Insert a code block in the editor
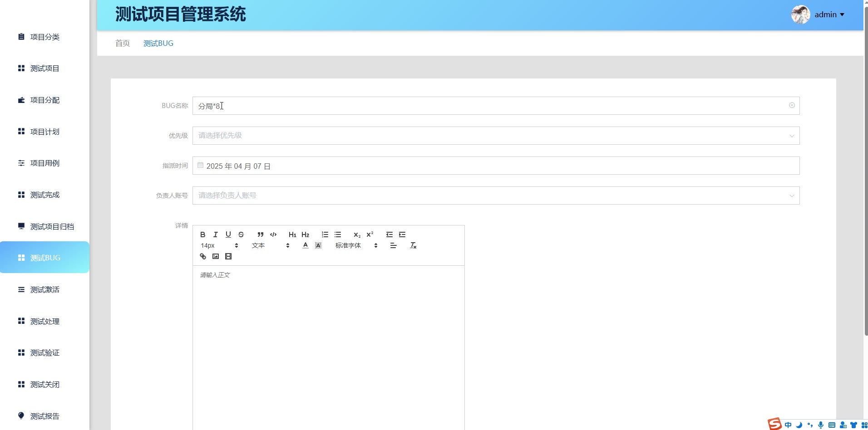Image resolution: width=868 pixels, height=430 pixels. coord(273,235)
